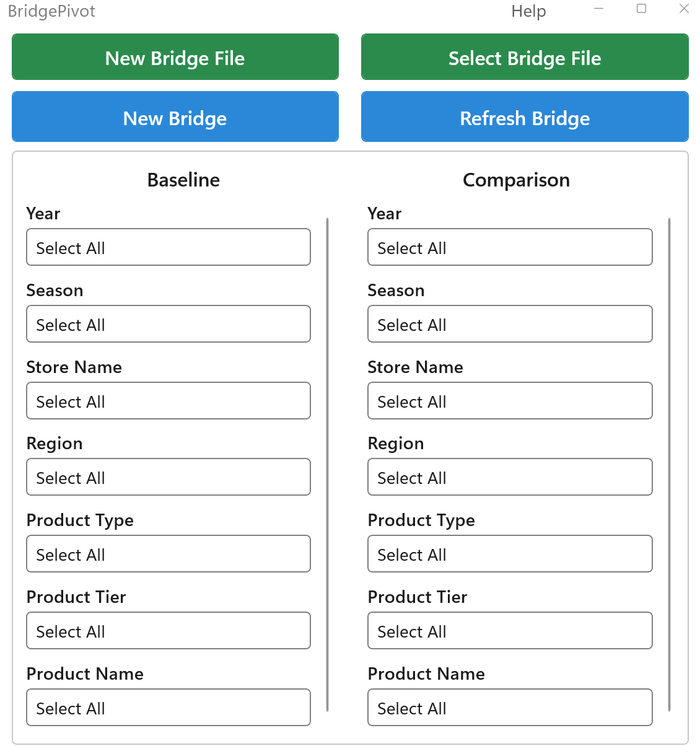Open the Comparison Region dropdown

510,477
